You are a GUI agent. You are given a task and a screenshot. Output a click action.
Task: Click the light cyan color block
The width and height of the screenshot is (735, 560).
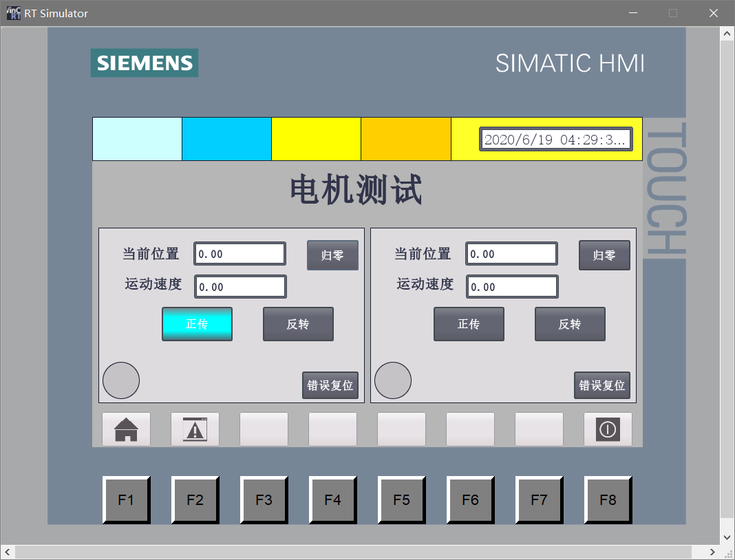(137, 139)
